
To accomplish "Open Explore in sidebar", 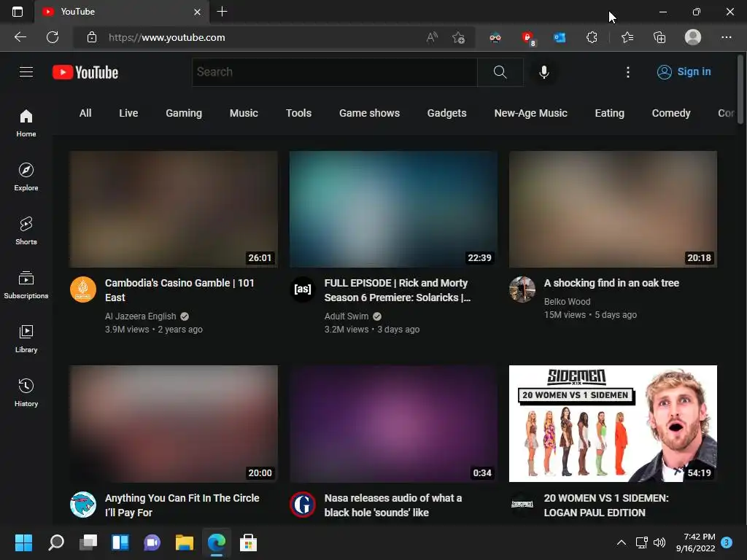I will 26,176.
